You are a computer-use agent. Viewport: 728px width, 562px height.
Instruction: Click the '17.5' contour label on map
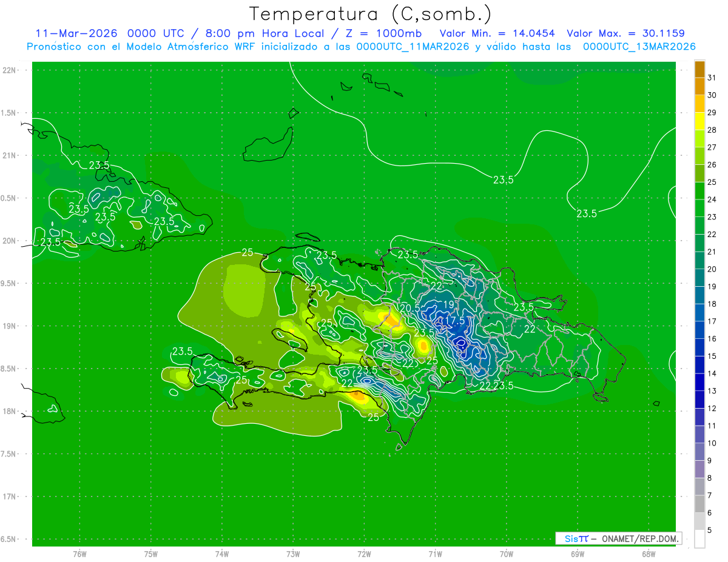[455, 320]
